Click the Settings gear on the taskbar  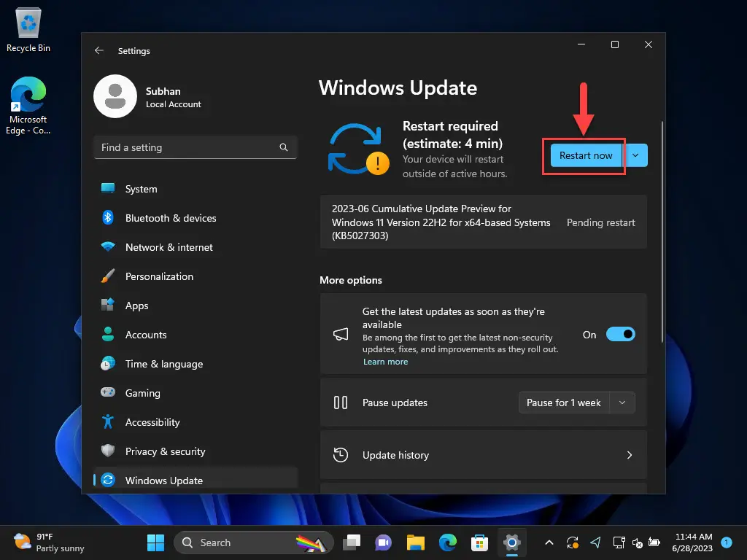pyautogui.click(x=511, y=542)
